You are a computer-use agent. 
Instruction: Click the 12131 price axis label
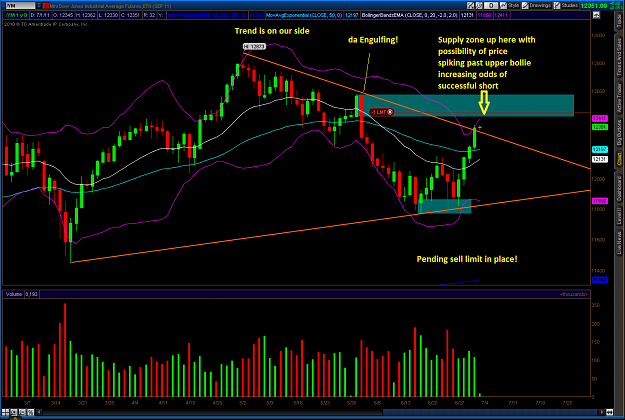[599, 159]
